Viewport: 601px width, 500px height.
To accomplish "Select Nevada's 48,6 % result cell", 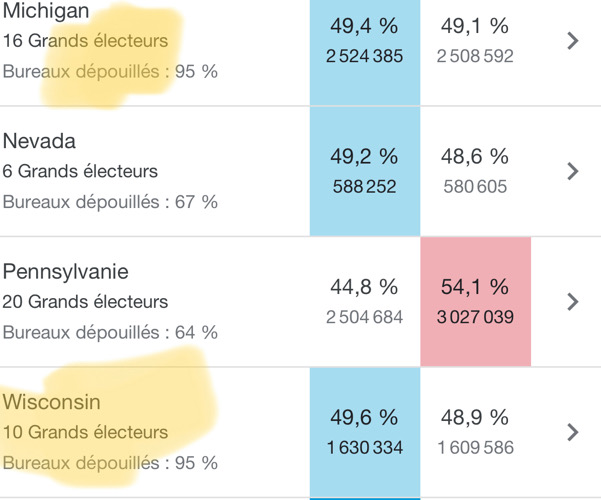I will coord(475,170).
